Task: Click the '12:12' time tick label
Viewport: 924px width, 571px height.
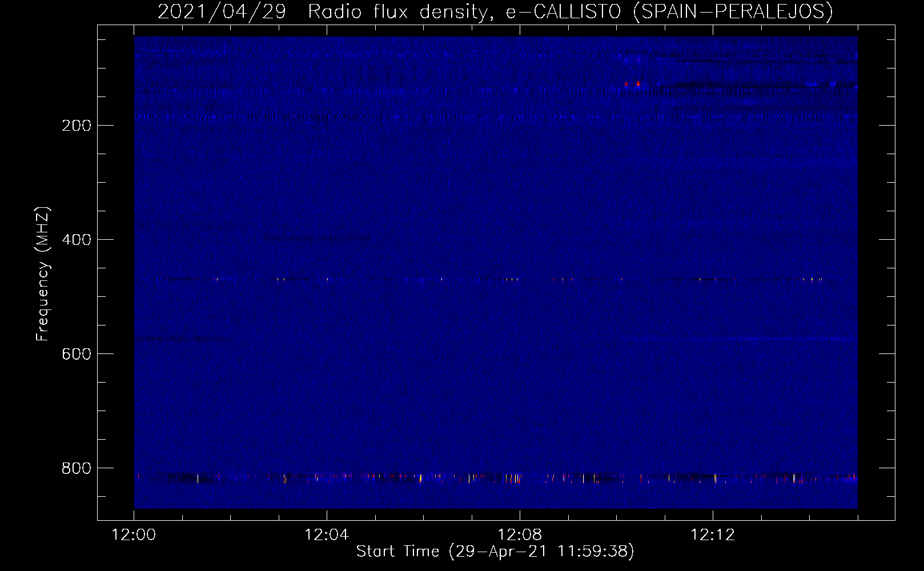Action: [713, 535]
